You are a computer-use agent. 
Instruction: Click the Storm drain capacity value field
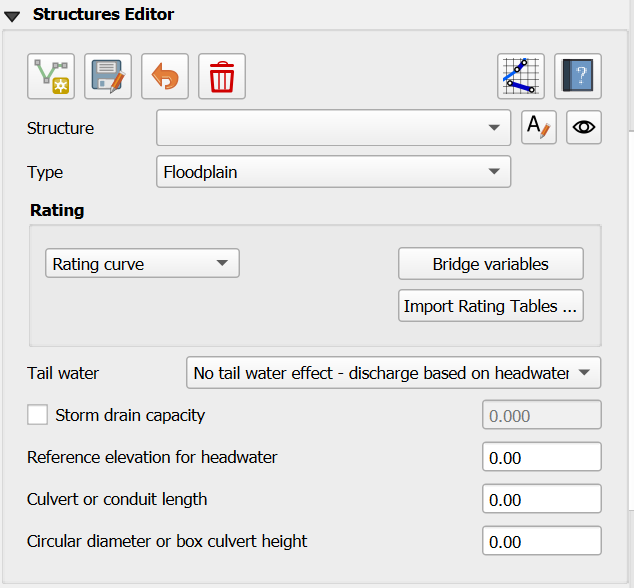(541, 415)
